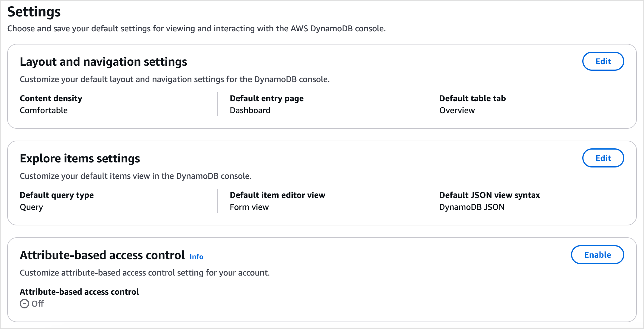The image size is (644, 329).
Task: Select the Content density value Comfortable
Action: [44, 110]
